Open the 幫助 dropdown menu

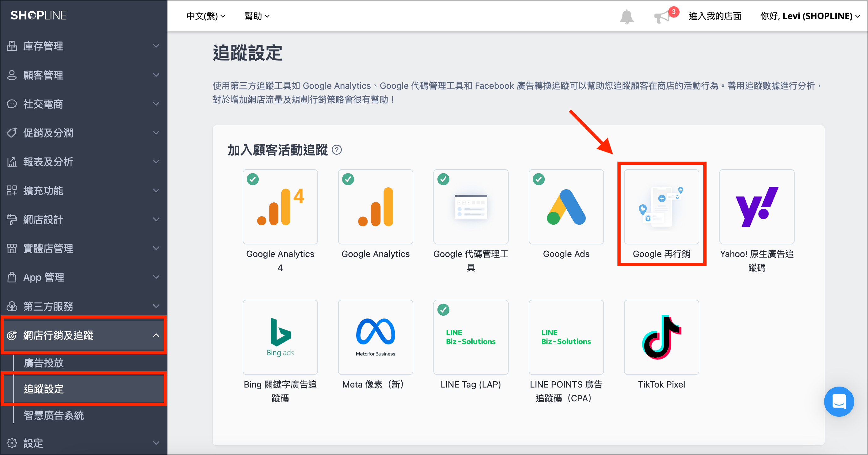[257, 16]
